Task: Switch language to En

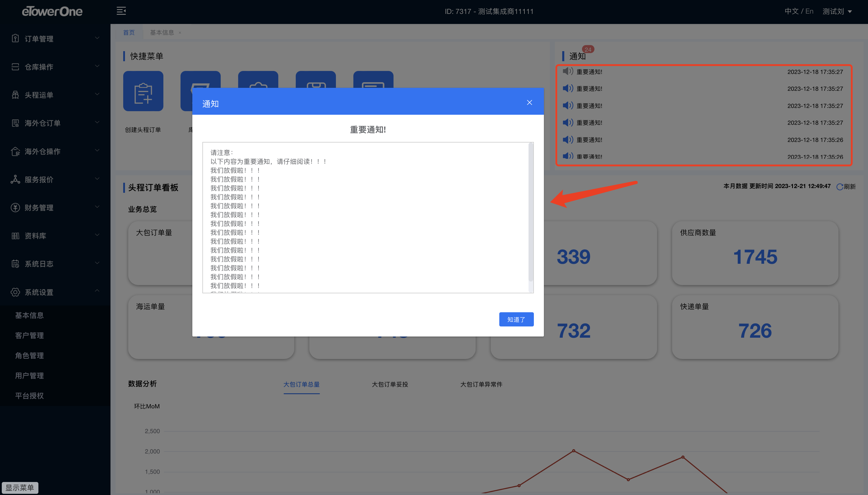Action: click(x=809, y=11)
